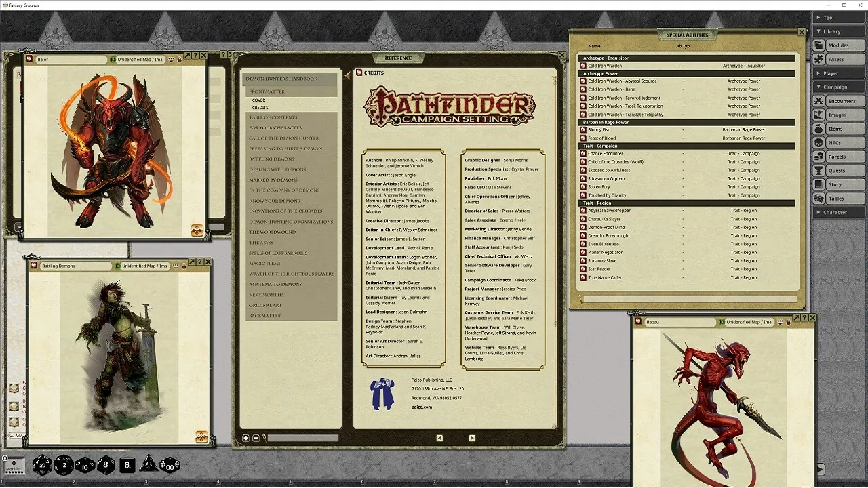Go to next Reference page arrow
Viewport: 868px width, 488px height.
[472, 438]
